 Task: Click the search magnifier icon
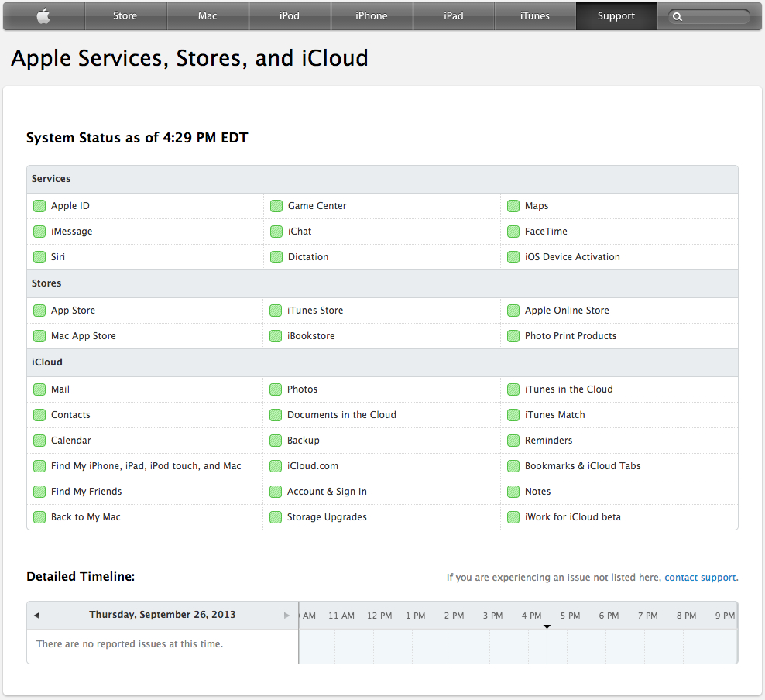[x=678, y=16]
